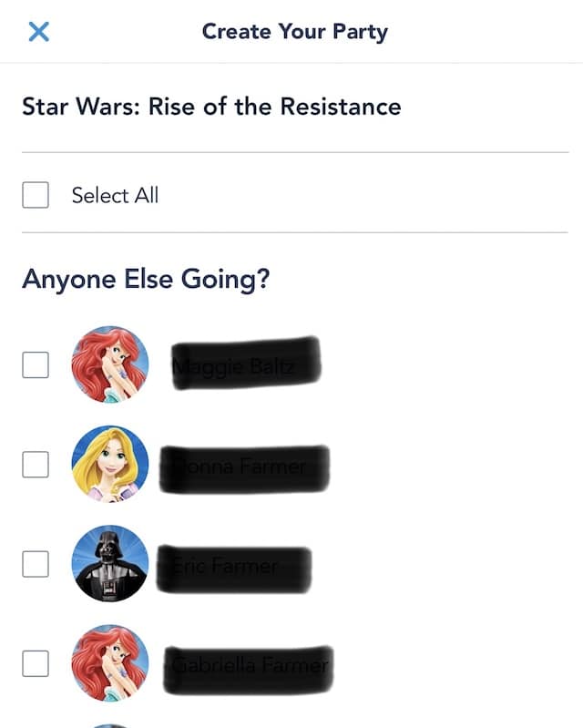Select the redacted name next to Rapunzel
Screen dimensions: 583x728
[x=245, y=469]
